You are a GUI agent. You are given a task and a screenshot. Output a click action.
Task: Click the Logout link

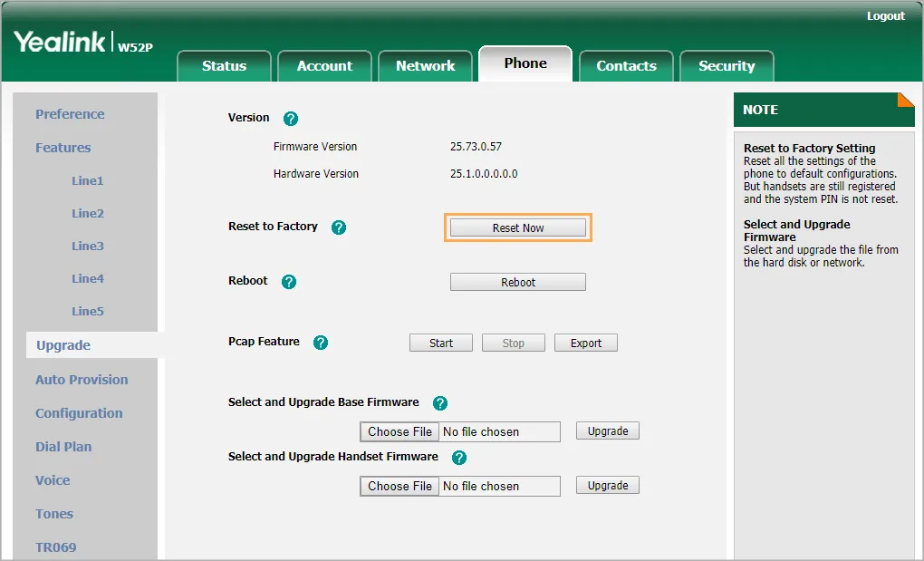(x=886, y=16)
